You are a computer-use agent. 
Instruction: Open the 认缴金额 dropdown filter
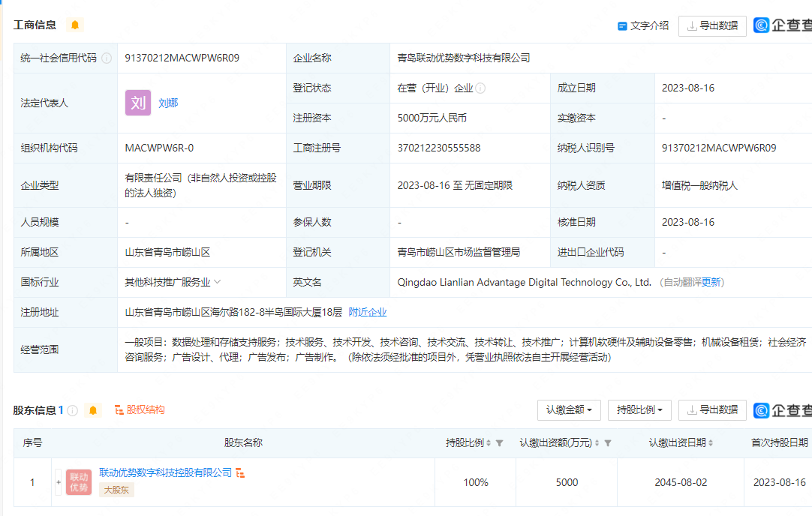click(569, 410)
